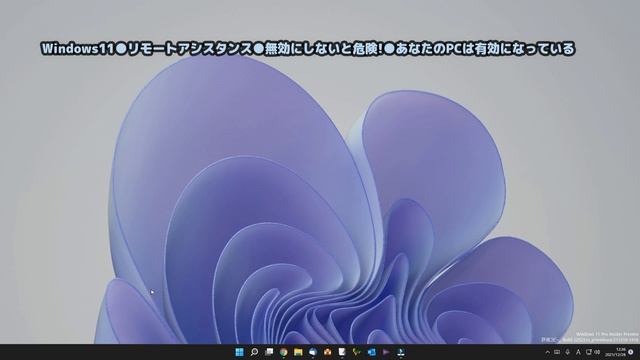
Task: Open the Windows Start menu
Action: (x=240, y=352)
